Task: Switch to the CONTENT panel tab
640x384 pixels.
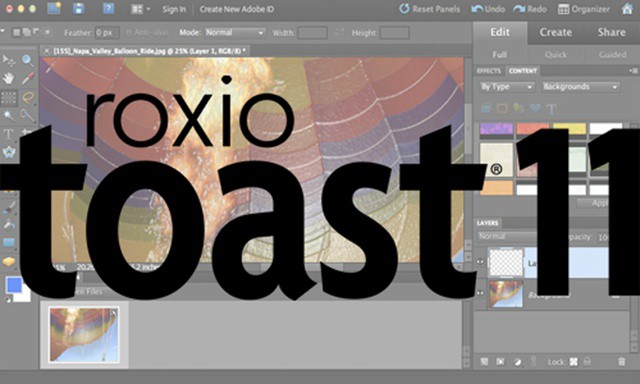Action: pyautogui.click(x=523, y=71)
